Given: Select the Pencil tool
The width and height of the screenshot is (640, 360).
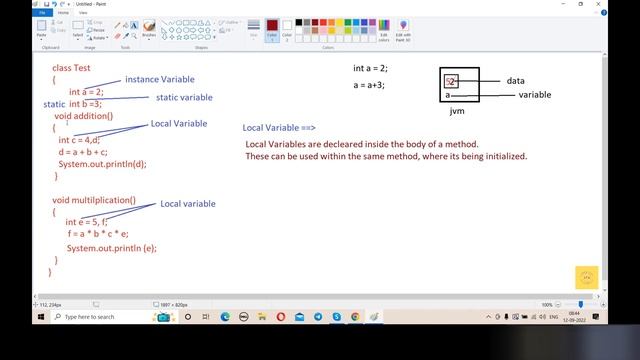Looking at the screenshot, I should 117,25.
